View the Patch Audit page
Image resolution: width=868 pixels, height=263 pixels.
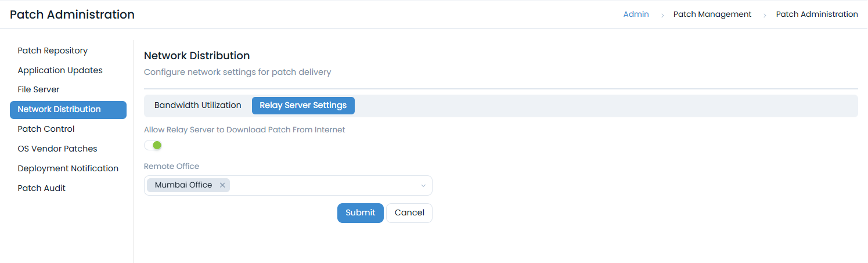(41, 188)
